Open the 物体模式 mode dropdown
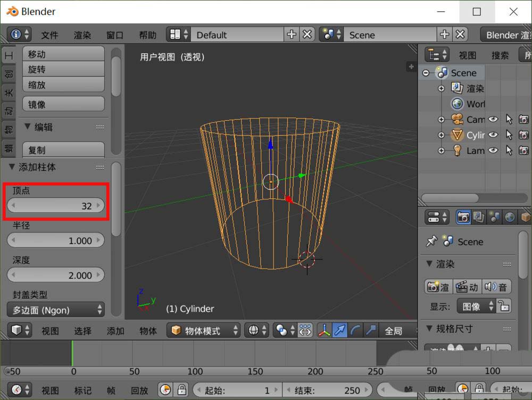The height and width of the screenshot is (400, 532). coord(203,330)
